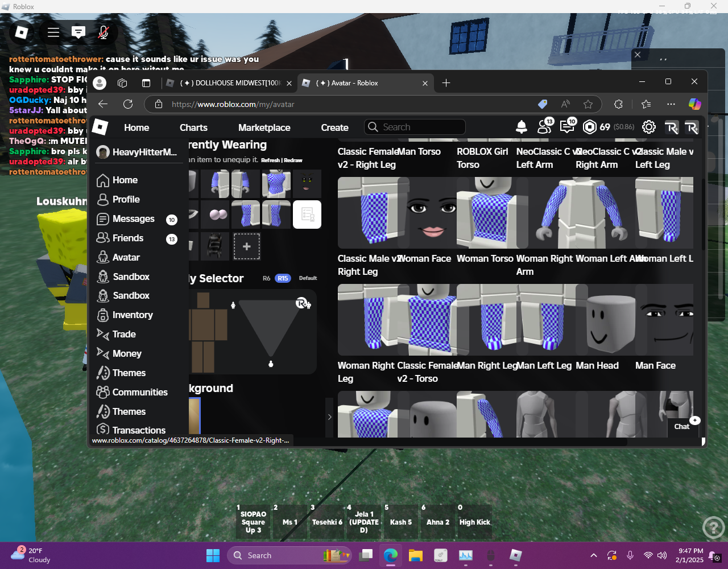The image size is (728, 569).
Task: Click the Edge Copilot icon
Action: [694, 104]
